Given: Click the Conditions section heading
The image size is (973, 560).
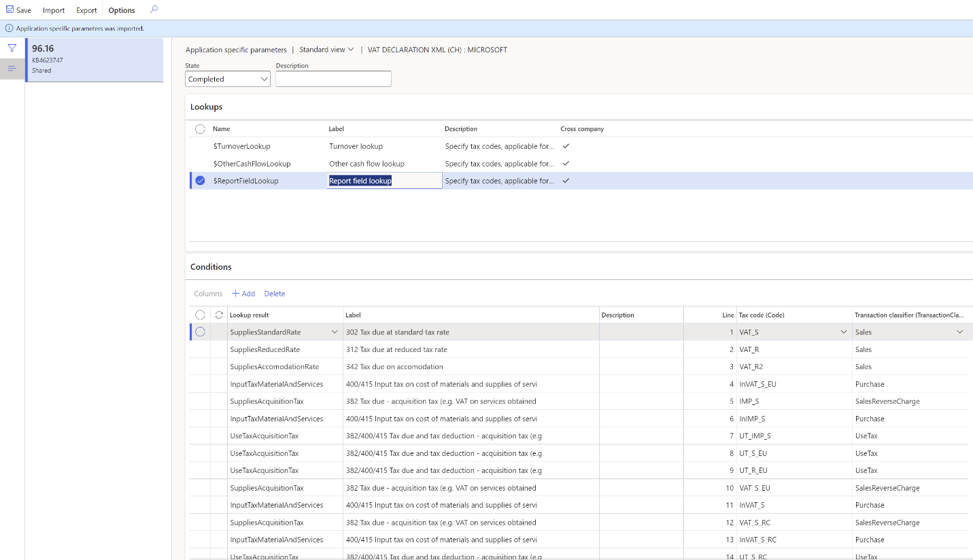Looking at the screenshot, I should point(211,267).
